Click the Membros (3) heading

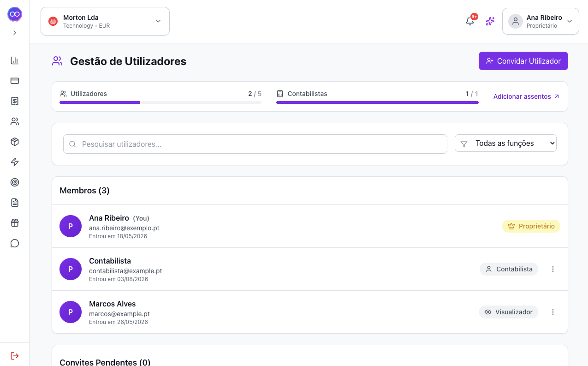(85, 191)
